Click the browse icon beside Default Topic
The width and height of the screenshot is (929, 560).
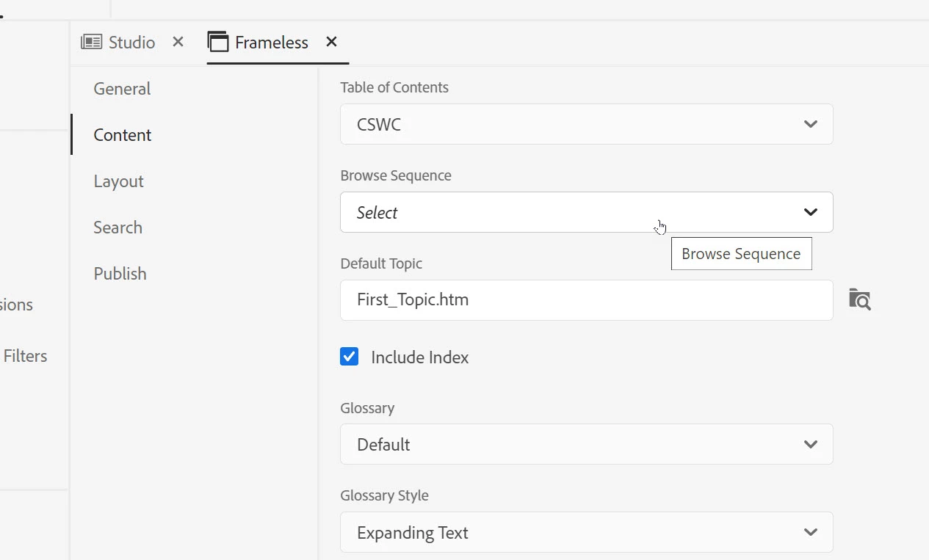[x=859, y=299]
